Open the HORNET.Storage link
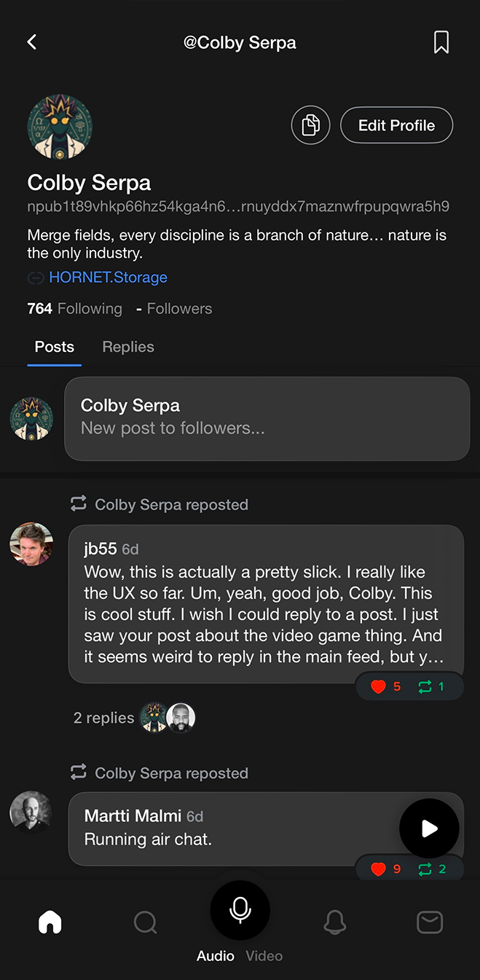The width and height of the screenshot is (480, 980). click(108, 278)
